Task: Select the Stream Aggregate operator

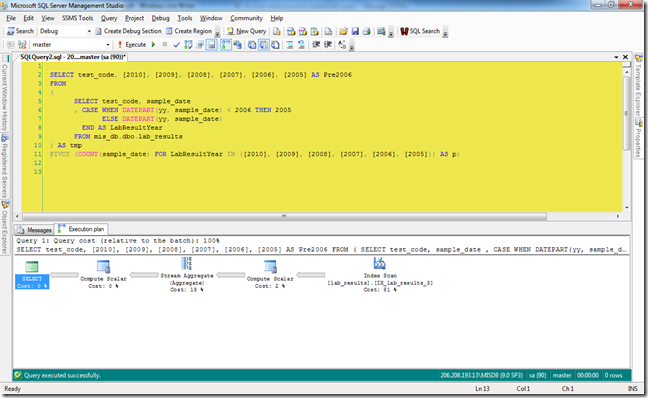Action: point(187,274)
